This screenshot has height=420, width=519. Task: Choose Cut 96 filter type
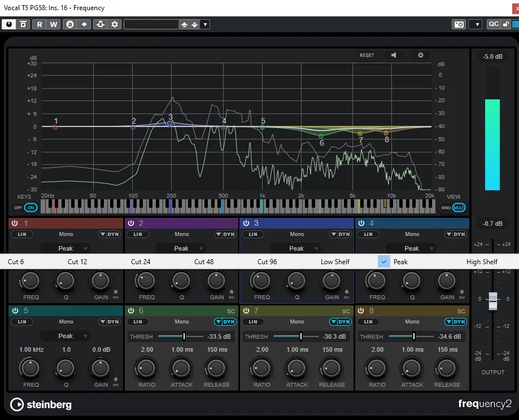267,262
